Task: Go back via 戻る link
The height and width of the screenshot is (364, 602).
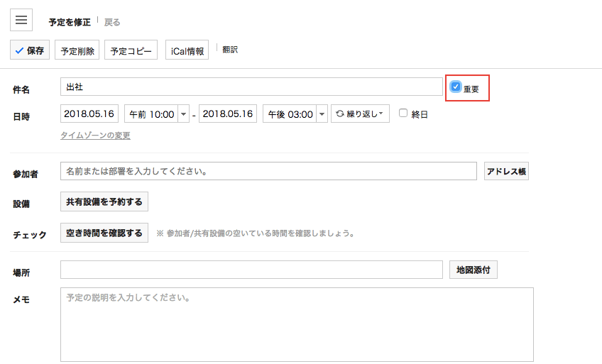Action: coord(112,22)
